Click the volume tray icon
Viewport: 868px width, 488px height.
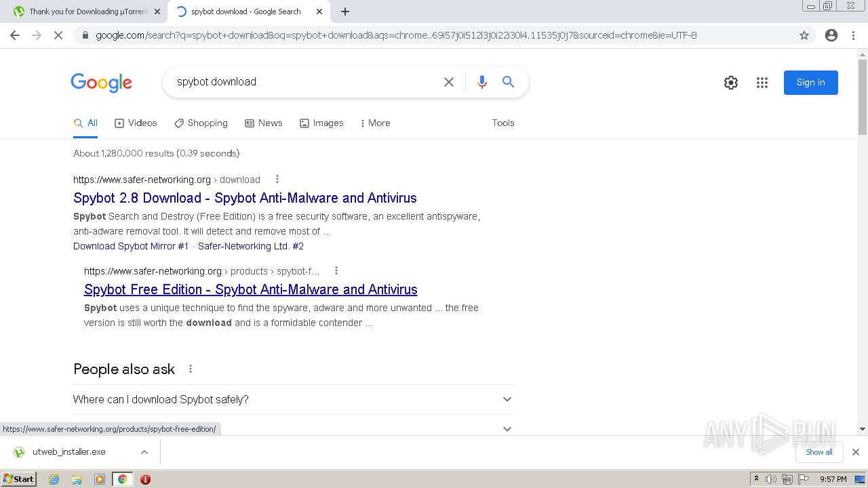(x=771, y=479)
